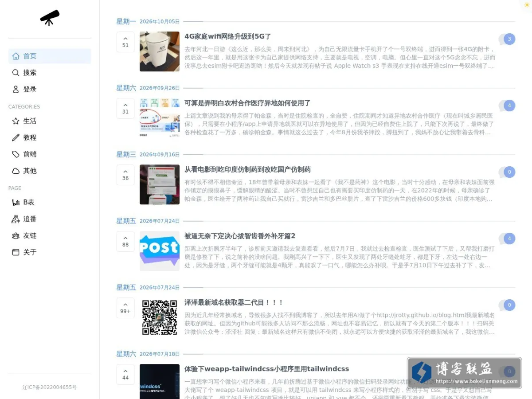
Task: Open post 泽泽最新域名获取器二代目
Action: pos(234,302)
